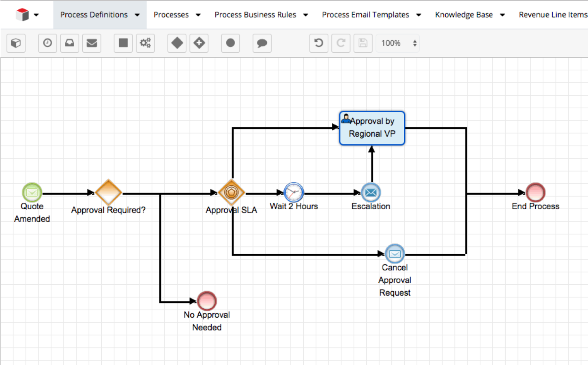588x365 pixels.
Task: Pick the gears action tool in toolbar
Action: (145, 43)
